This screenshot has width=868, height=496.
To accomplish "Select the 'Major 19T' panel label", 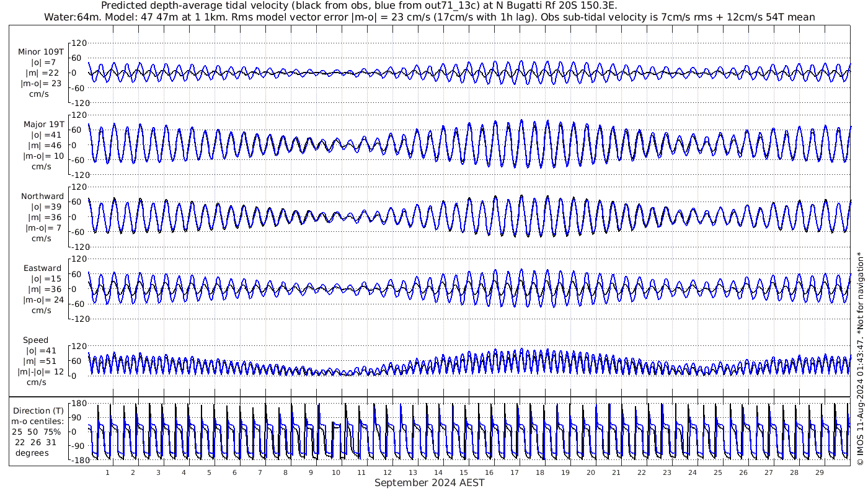I will coord(43,125).
